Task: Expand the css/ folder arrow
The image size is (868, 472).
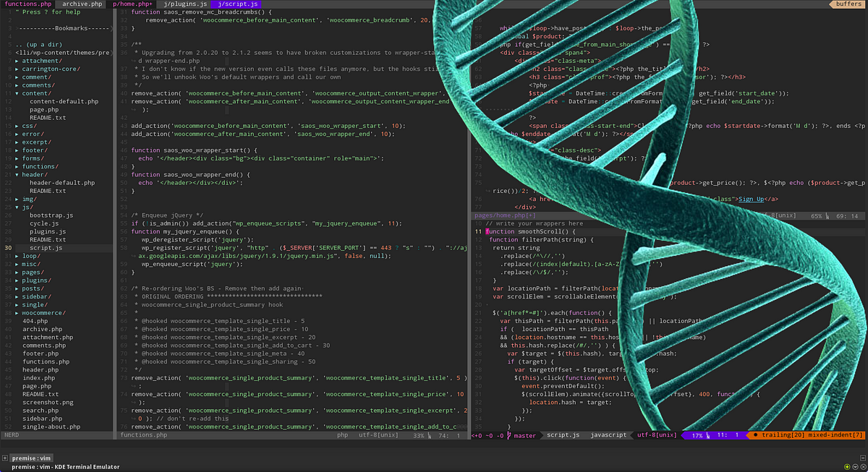Action: (x=17, y=126)
